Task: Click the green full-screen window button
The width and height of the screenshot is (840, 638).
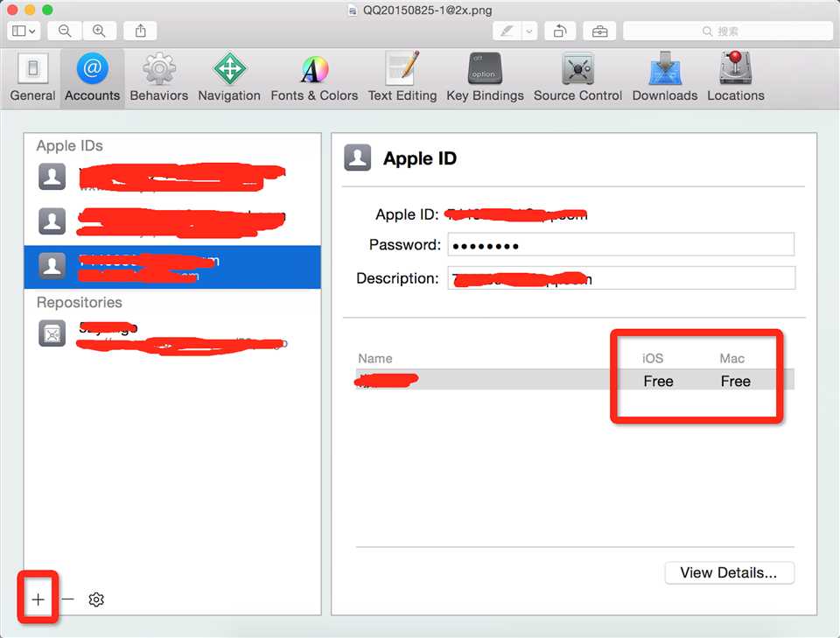Action: [47, 10]
